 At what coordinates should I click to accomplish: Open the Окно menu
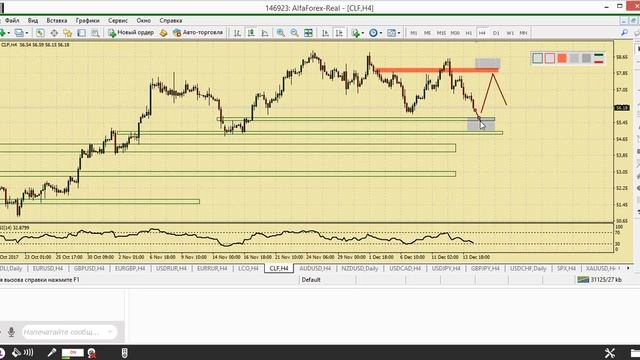click(143, 20)
